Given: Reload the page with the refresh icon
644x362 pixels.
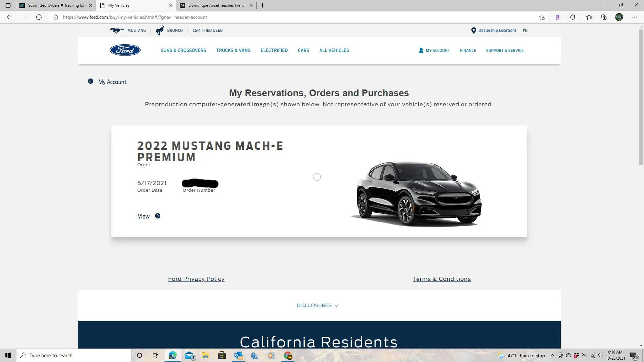Looking at the screenshot, I should tap(39, 17).
